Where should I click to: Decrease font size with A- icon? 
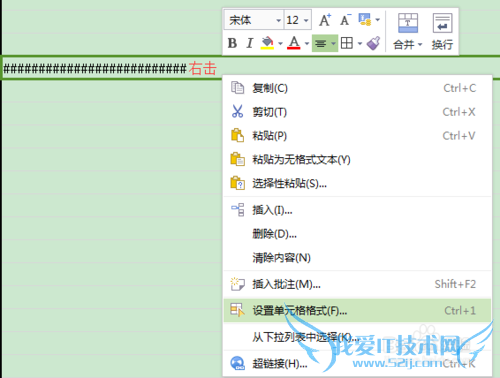pyautogui.click(x=346, y=20)
